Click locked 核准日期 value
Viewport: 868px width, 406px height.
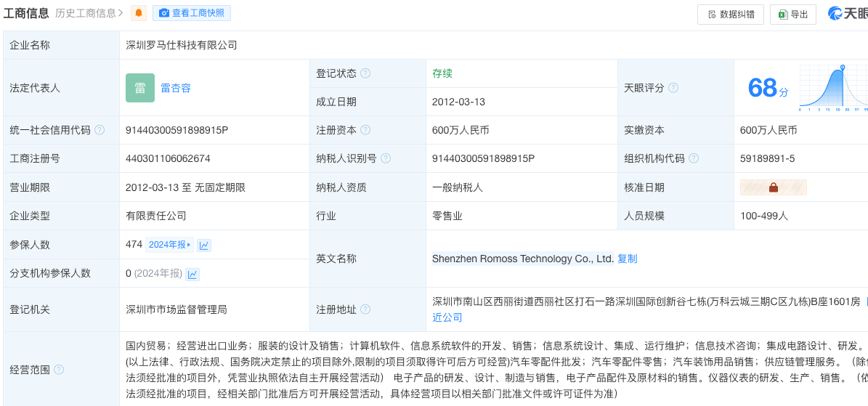[774, 187]
